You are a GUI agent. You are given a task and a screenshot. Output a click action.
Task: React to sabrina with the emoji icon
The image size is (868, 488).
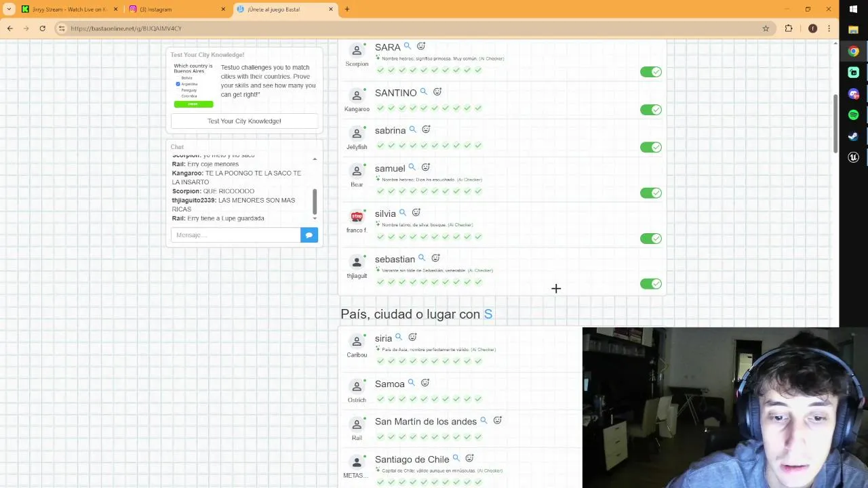click(426, 129)
